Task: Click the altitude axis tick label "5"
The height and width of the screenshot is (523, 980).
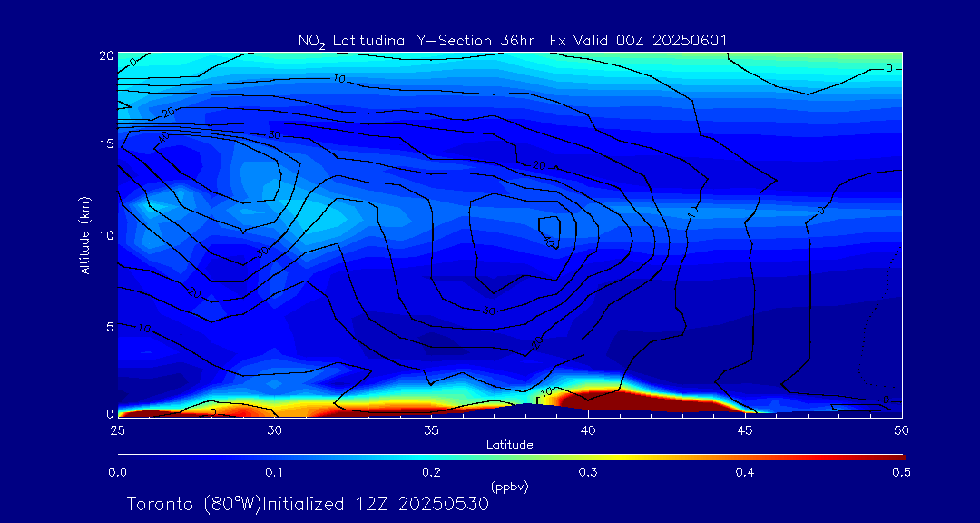Action: [x=110, y=326]
